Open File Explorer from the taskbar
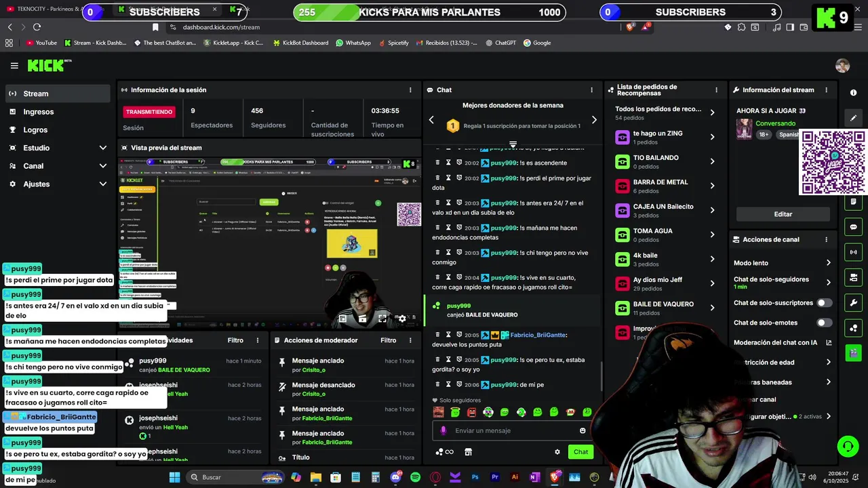This screenshot has height=488, width=868. click(316, 477)
